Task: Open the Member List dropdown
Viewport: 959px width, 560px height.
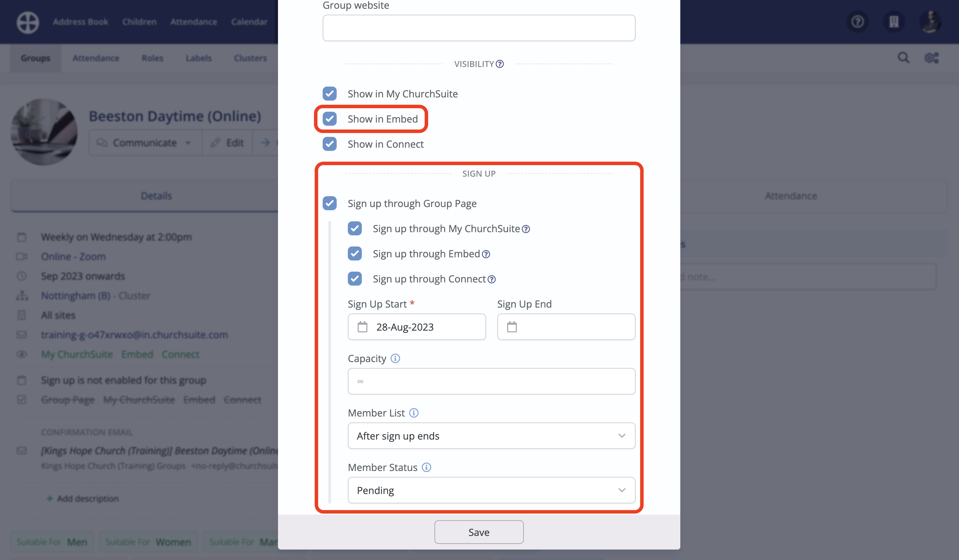Action: click(491, 436)
